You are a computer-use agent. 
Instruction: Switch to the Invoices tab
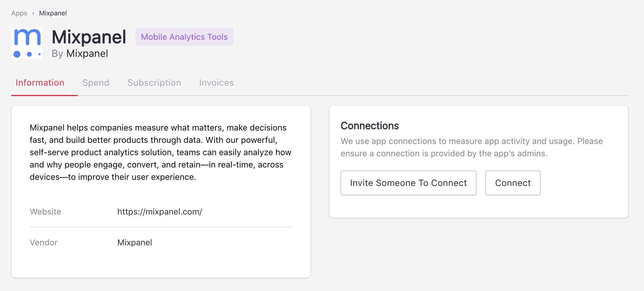[216, 83]
